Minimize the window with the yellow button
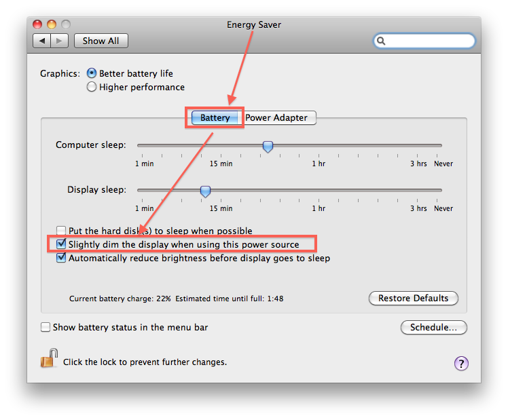The image size is (508, 420). (52, 24)
